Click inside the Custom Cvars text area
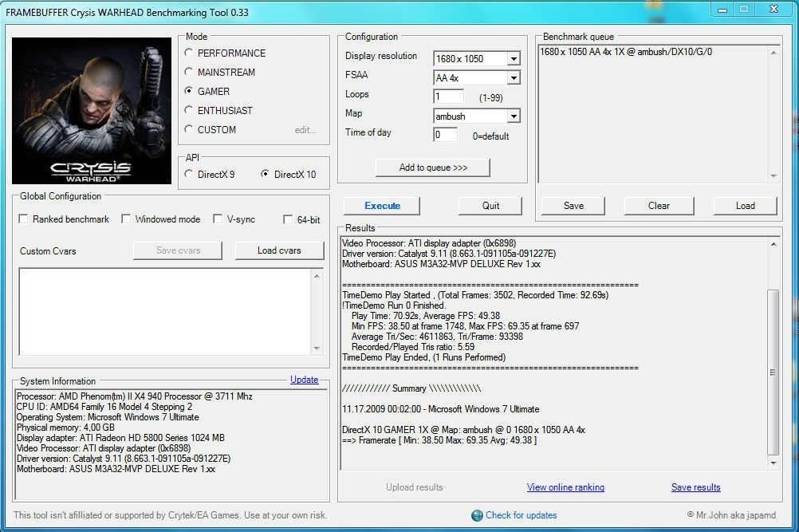The image size is (799, 532). point(164,311)
